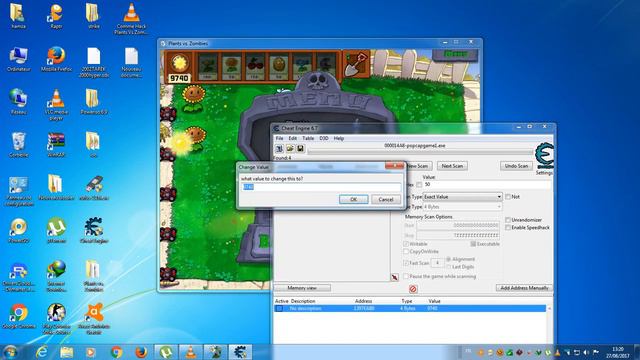Click the scan progress bar in Cheat Engine
This screenshot has height=360, width=640.
pyautogui.click(x=420, y=152)
